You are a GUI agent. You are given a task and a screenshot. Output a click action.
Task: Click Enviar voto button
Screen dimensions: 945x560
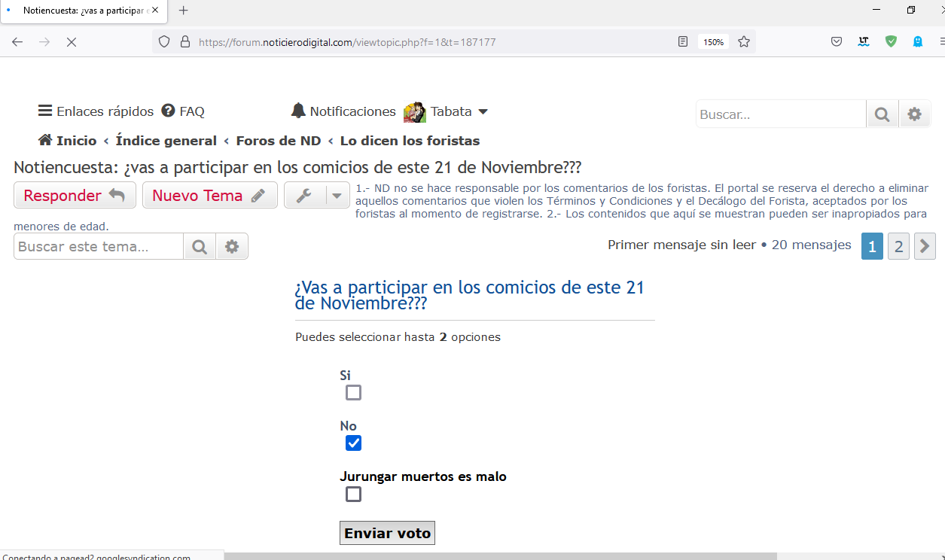[387, 533]
